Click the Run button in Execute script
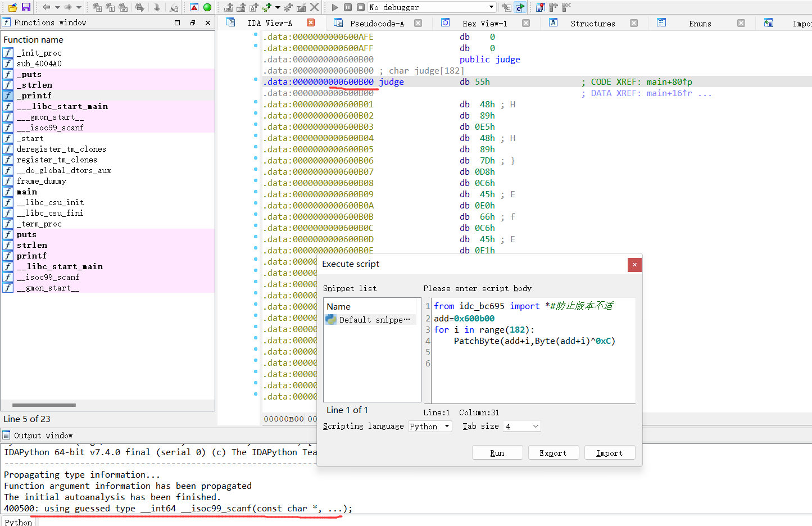This screenshot has height=526, width=812. (x=497, y=453)
